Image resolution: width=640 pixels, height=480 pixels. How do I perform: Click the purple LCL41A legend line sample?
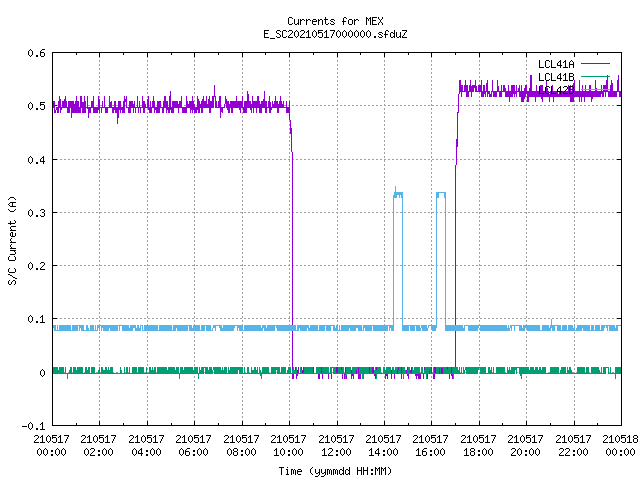[x=595, y=64]
